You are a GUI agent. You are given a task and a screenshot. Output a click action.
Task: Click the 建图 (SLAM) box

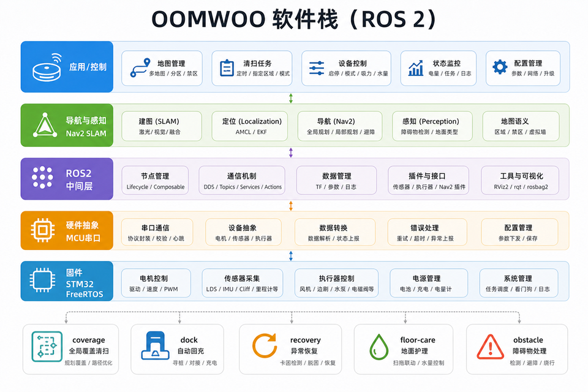162,126
